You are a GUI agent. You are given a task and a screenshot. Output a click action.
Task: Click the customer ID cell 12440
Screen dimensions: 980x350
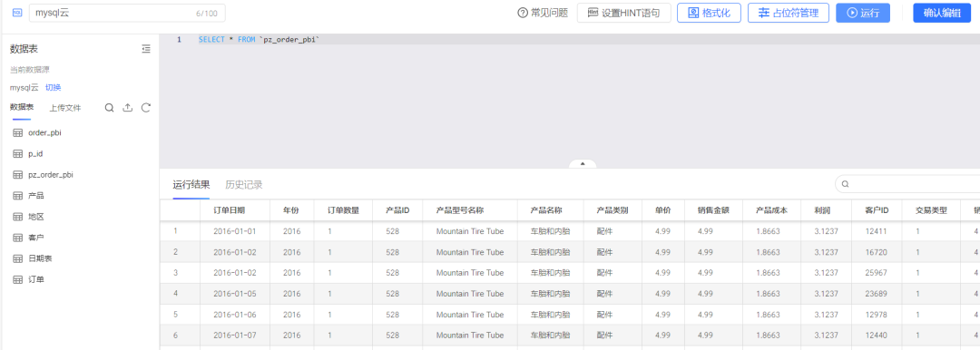[x=877, y=335]
